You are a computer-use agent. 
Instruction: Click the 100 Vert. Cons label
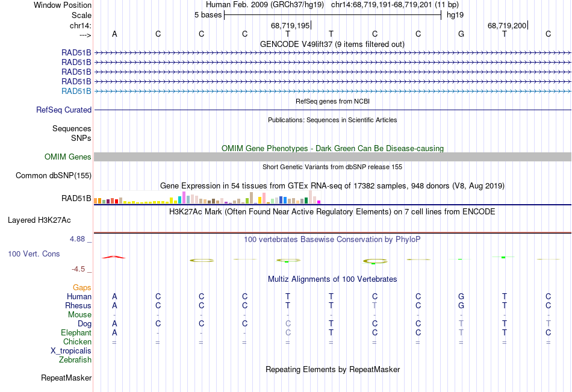(x=34, y=254)
